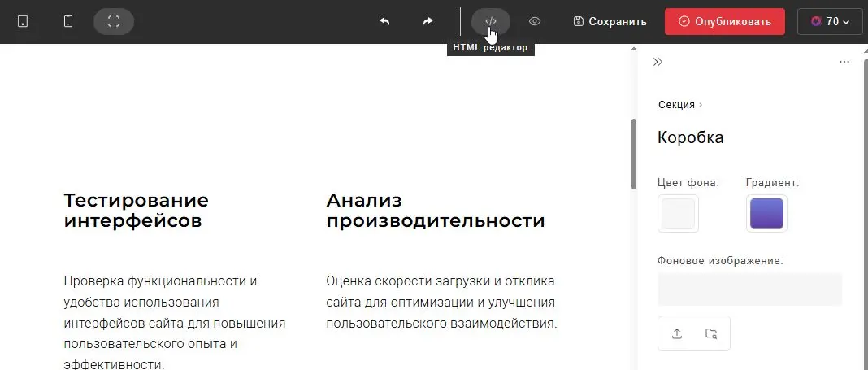The width and height of the screenshot is (868, 370).
Task: Select paragraph starting Оценка скорости загрузки
Action: pos(442,303)
